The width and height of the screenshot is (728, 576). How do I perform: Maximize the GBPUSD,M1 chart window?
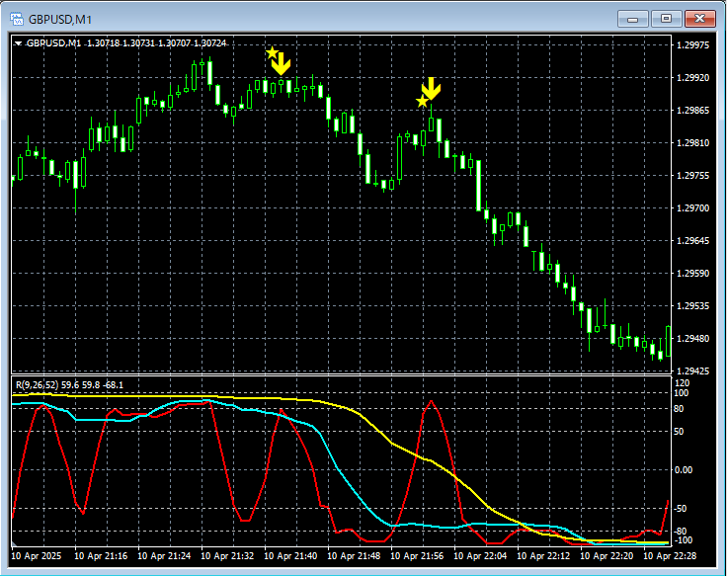pyautogui.click(x=666, y=19)
